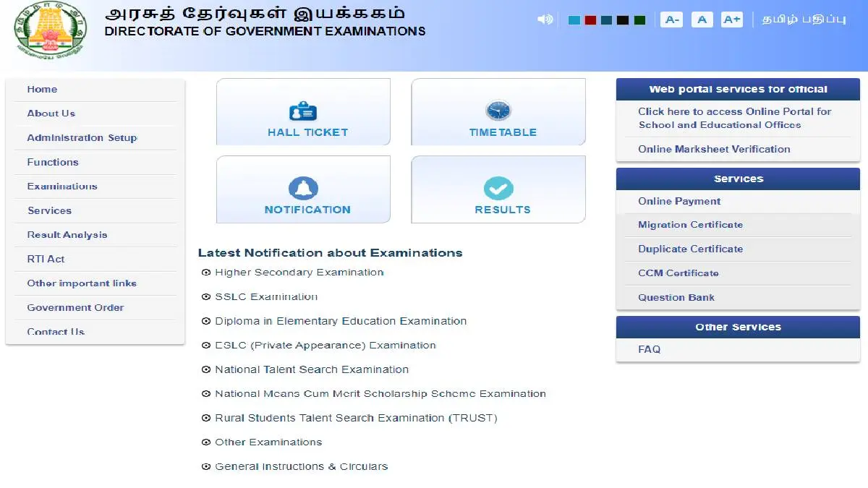
Task: Open the Hall Ticket section
Action: click(303, 112)
